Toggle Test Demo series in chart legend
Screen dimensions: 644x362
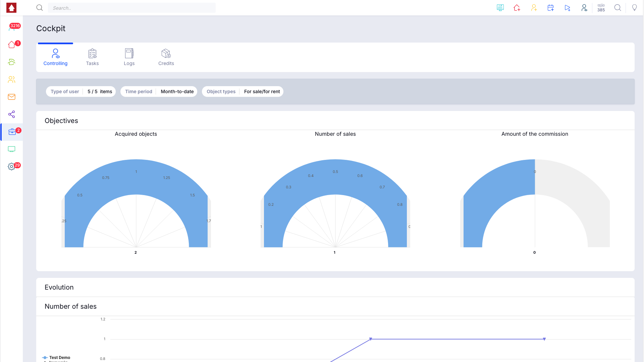click(56, 358)
